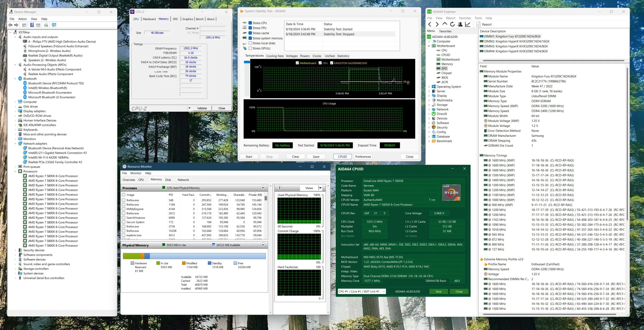Collapse the Bluetooth category in Device Manager
Image resolution: width=644 pixels, height=330 pixels.
coord(15,79)
